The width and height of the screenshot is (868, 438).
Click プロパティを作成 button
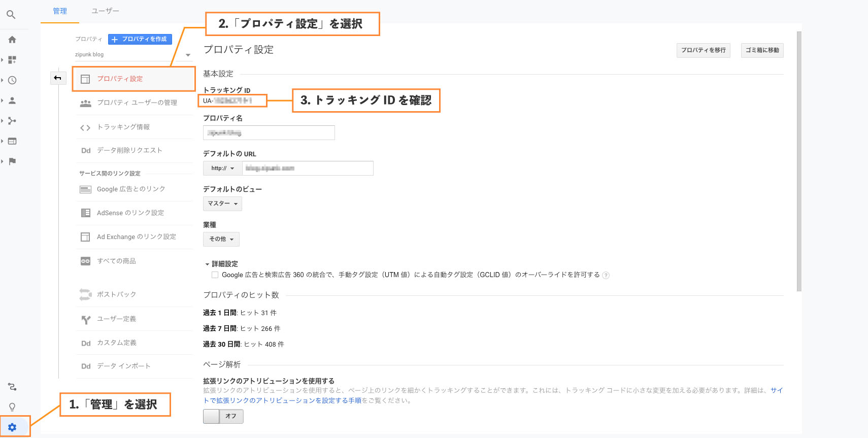pos(140,39)
